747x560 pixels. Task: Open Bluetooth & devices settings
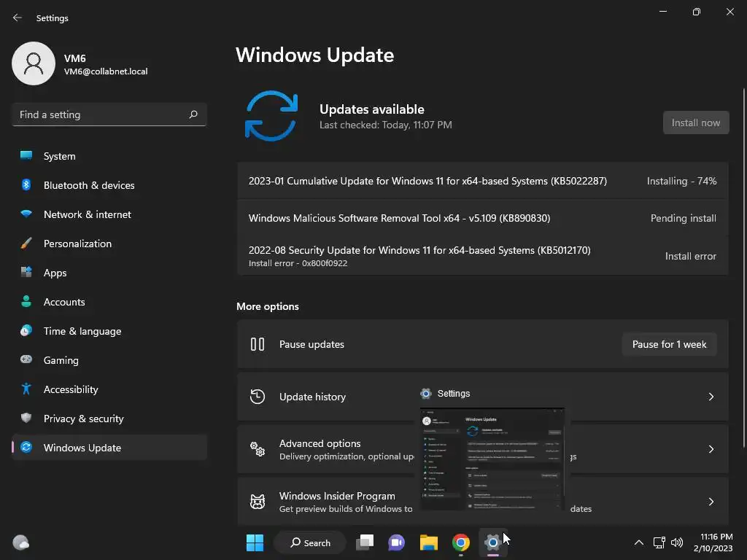point(109,185)
